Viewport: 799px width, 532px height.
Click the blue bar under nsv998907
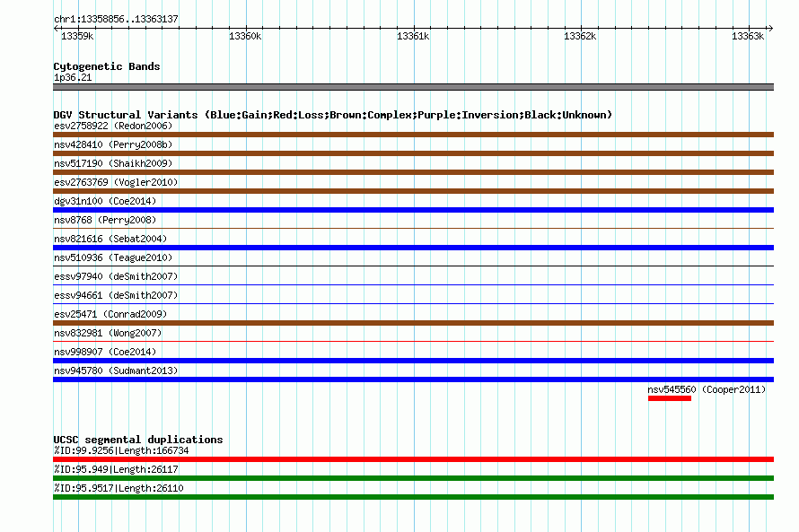click(x=413, y=361)
